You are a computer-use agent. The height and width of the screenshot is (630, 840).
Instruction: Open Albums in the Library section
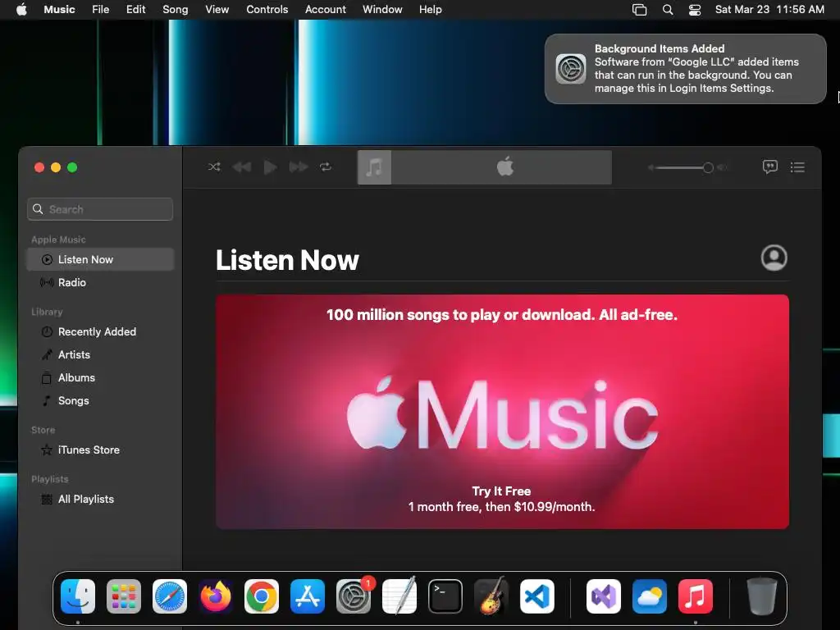click(100, 377)
